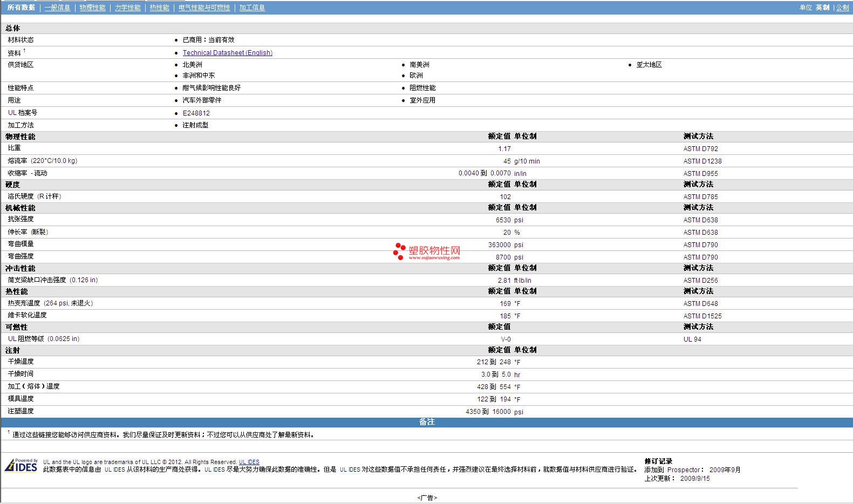This screenshot has width=853, height=504.
Task: Open the 加工信息 tab
Action: (x=252, y=8)
